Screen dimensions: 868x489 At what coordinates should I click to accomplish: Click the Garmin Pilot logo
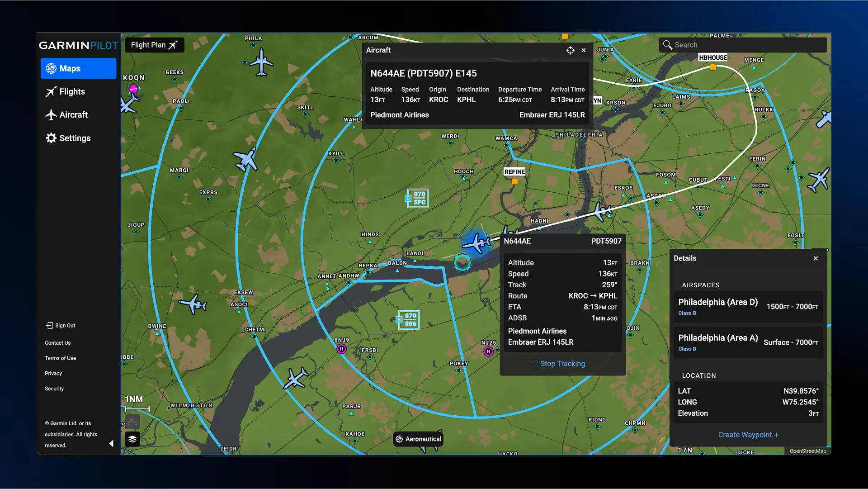(x=78, y=45)
